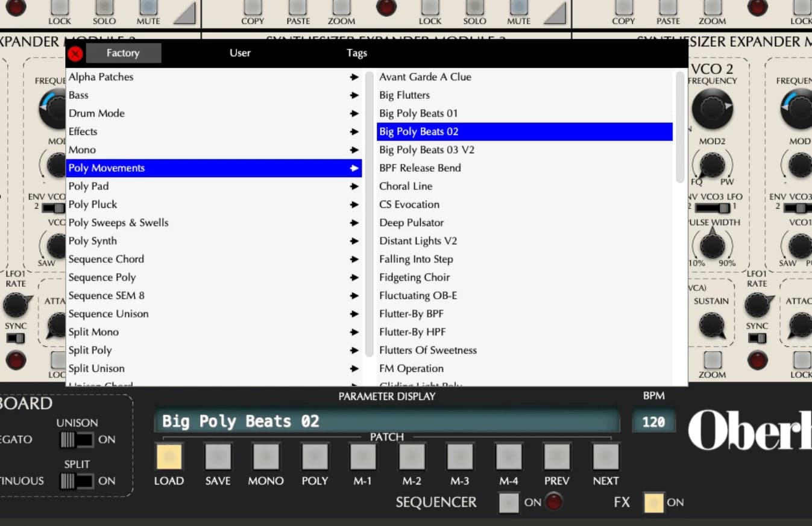Viewport: 812px width, 526px height.
Task: Expand the Bass category arrow
Action: (354, 95)
